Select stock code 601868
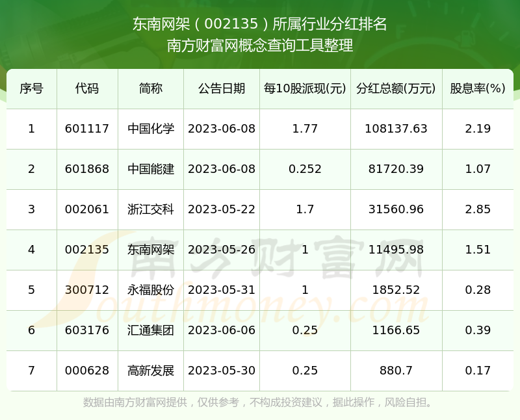Viewport: 520px width, 420px height. (87, 169)
